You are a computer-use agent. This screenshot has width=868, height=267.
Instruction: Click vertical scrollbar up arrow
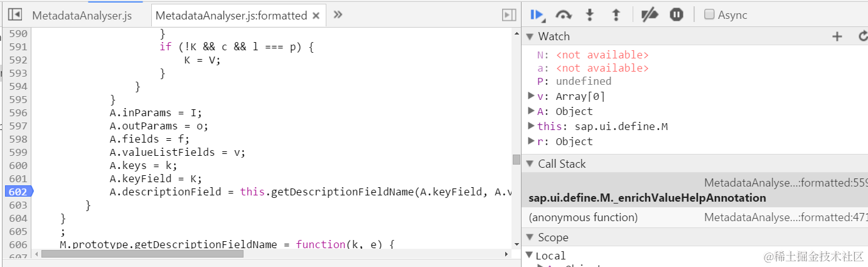point(517,33)
